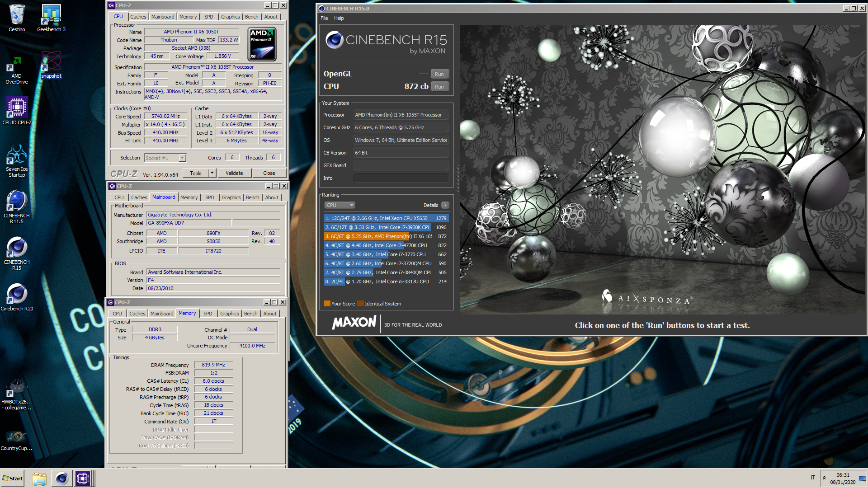Select ranking row 7 Core i7-3840QM

point(386,272)
